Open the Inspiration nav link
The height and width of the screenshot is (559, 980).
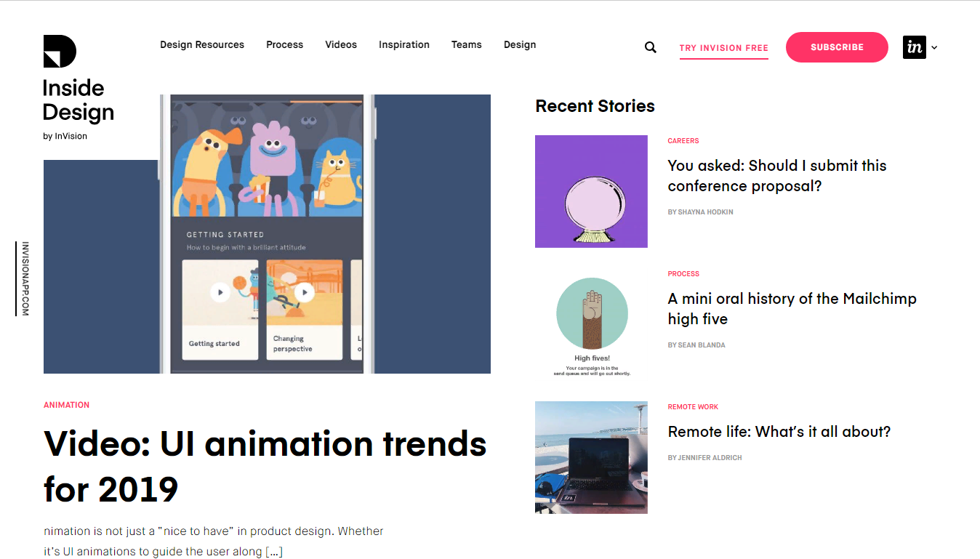coord(403,44)
